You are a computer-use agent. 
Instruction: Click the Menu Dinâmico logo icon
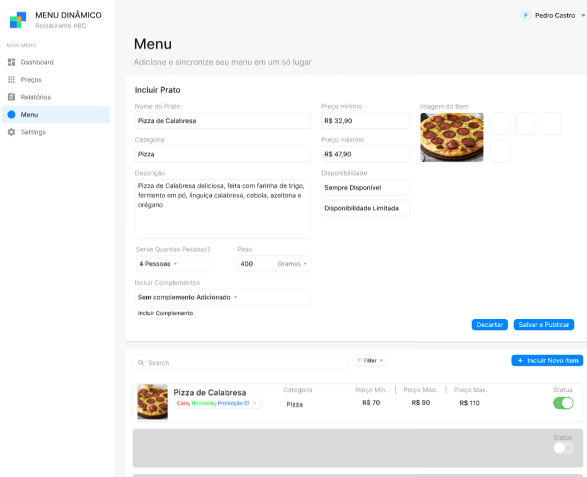click(x=18, y=20)
